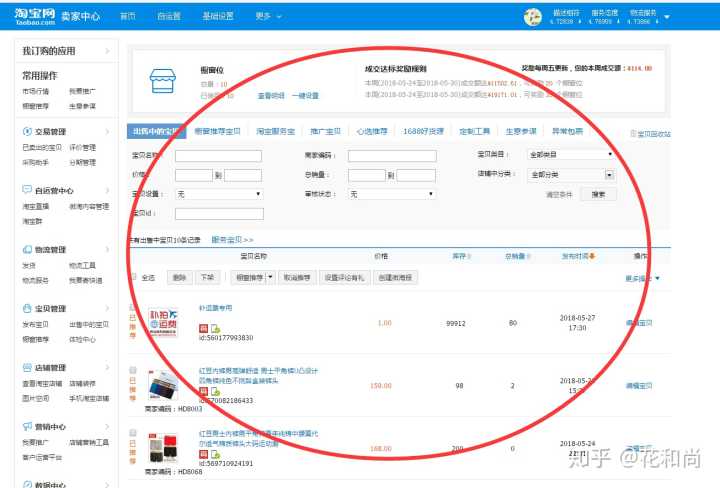Switch to the 淘宝服务宝 tab
720x488 pixels.
pos(276,131)
